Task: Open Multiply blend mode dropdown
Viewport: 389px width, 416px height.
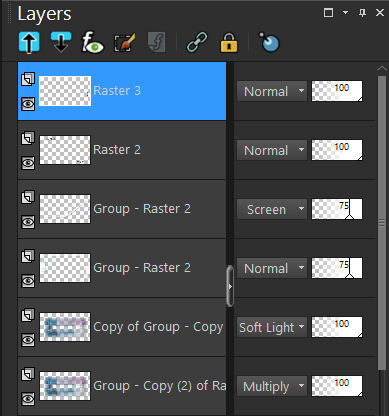Action: (272, 386)
